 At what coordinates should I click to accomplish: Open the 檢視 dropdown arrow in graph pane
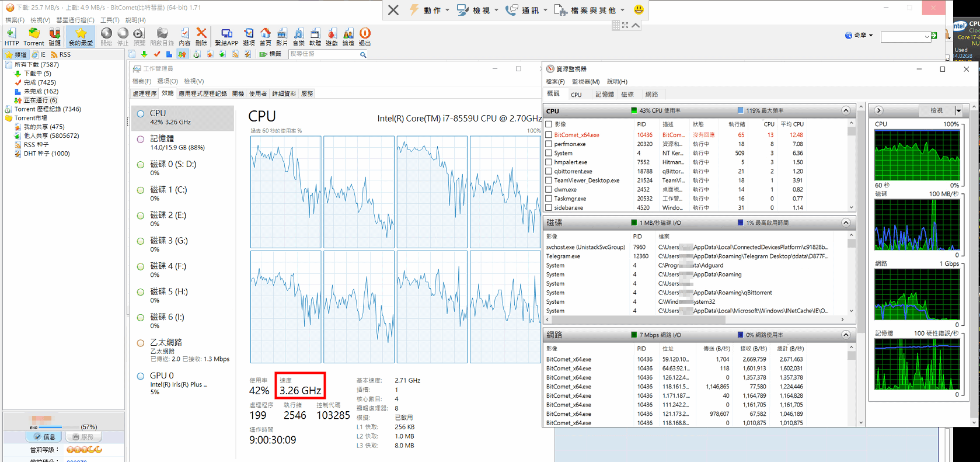pyautogui.click(x=958, y=110)
